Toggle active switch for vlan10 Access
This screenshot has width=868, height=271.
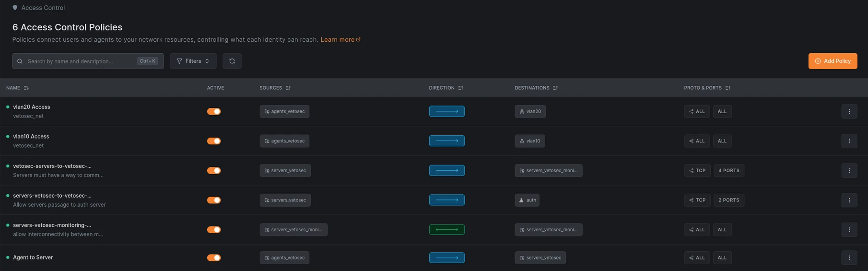[x=214, y=141]
